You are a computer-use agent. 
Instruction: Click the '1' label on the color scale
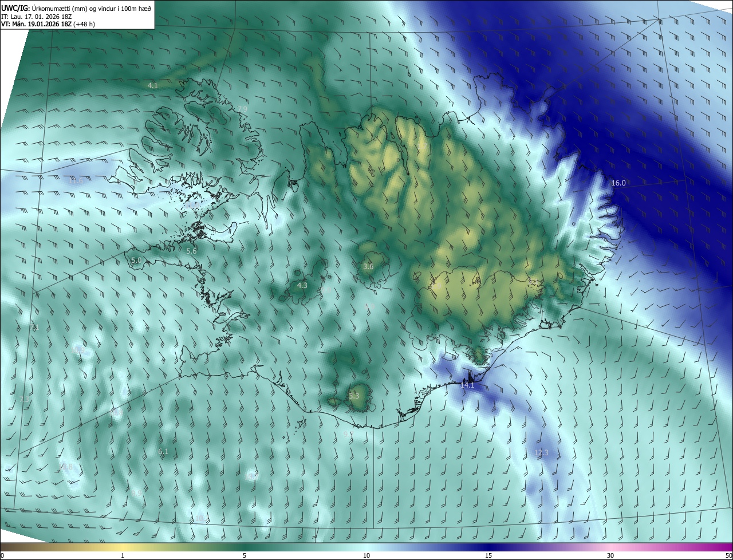(x=123, y=555)
